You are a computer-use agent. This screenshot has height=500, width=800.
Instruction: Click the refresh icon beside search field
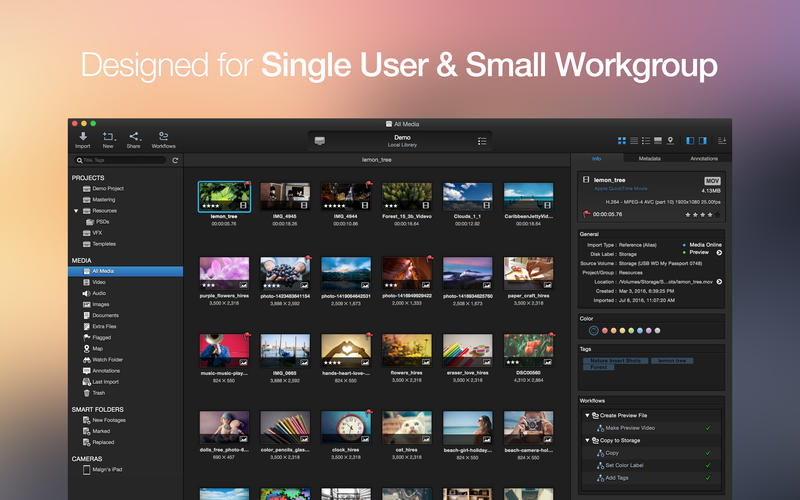point(175,160)
